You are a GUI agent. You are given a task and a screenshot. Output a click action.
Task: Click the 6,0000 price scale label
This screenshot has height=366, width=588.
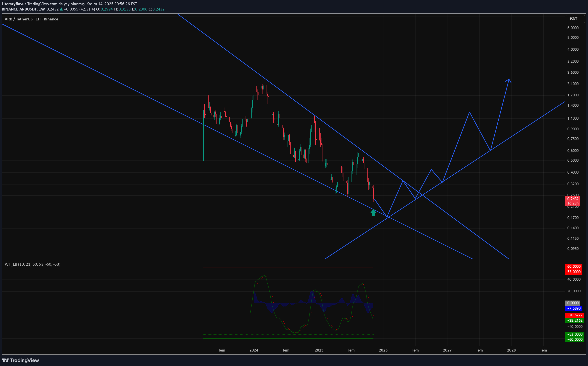click(573, 28)
